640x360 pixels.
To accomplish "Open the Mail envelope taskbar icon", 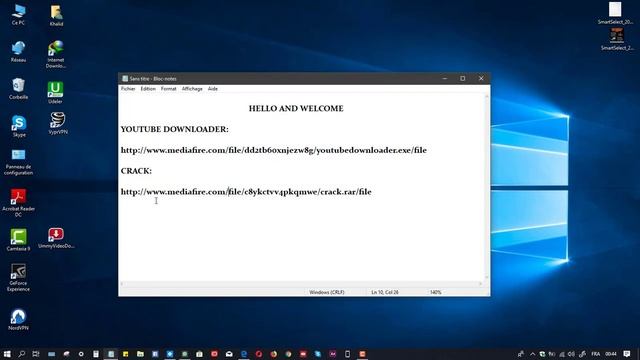I will click(229, 354).
